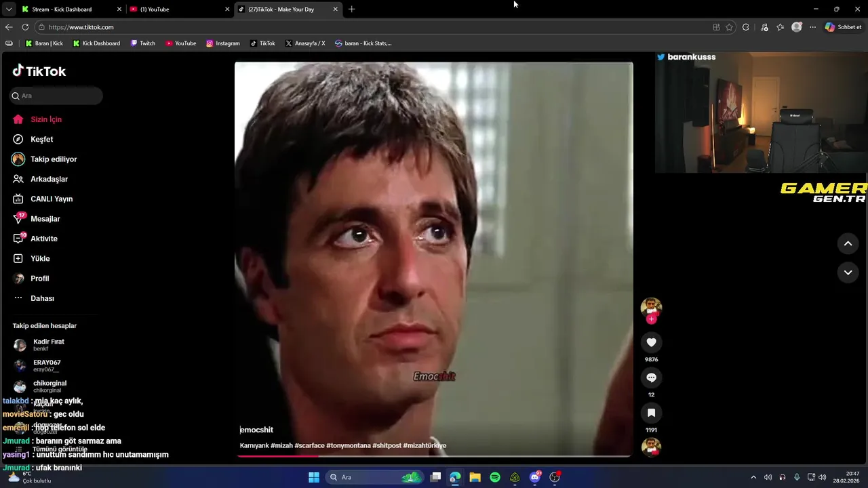Image resolution: width=868 pixels, height=488 pixels.
Task: Open the Instagram bookmark
Action: (223, 43)
